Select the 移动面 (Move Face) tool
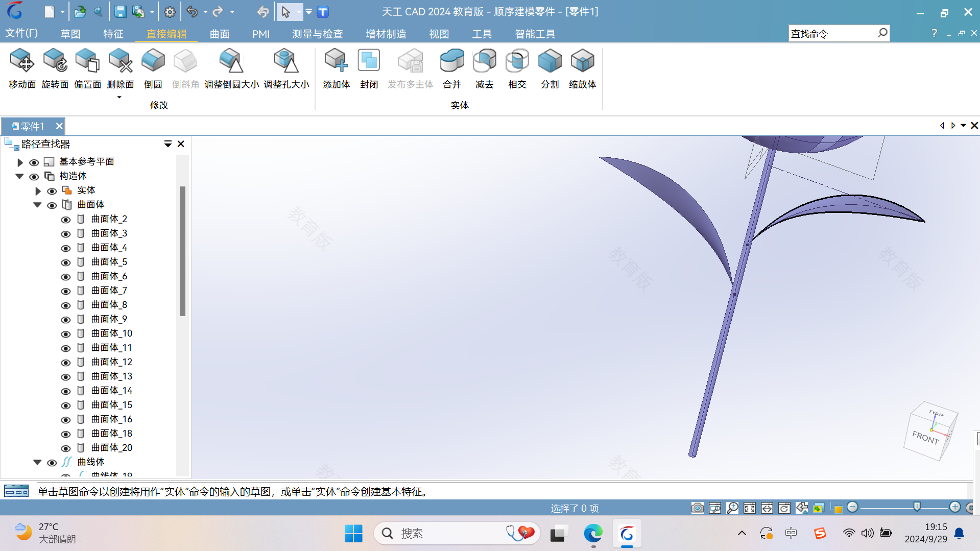This screenshot has height=551, width=980. (22, 69)
